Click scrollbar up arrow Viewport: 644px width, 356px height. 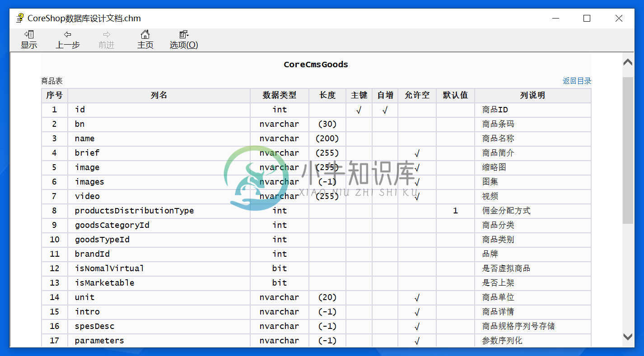tap(628, 62)
